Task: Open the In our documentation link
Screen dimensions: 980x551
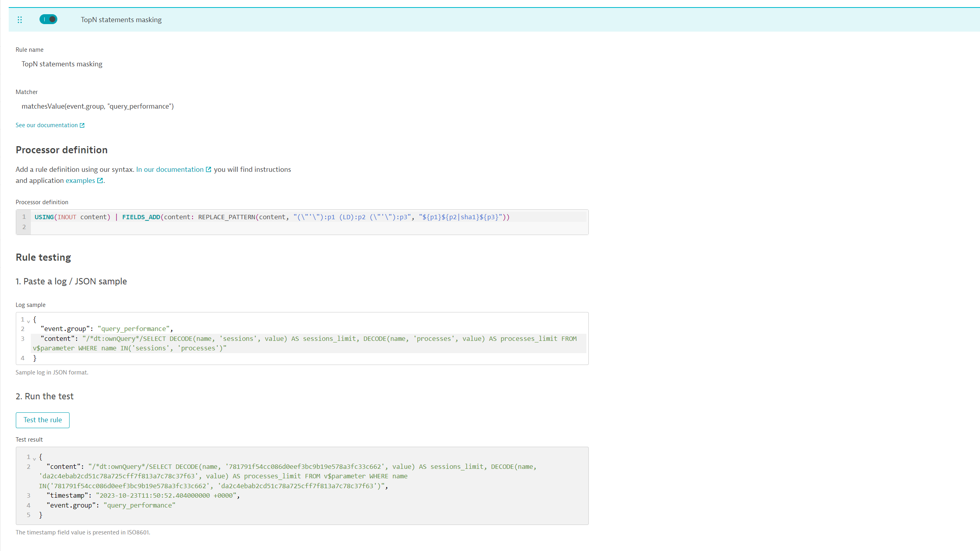Action: coord(170,169)
